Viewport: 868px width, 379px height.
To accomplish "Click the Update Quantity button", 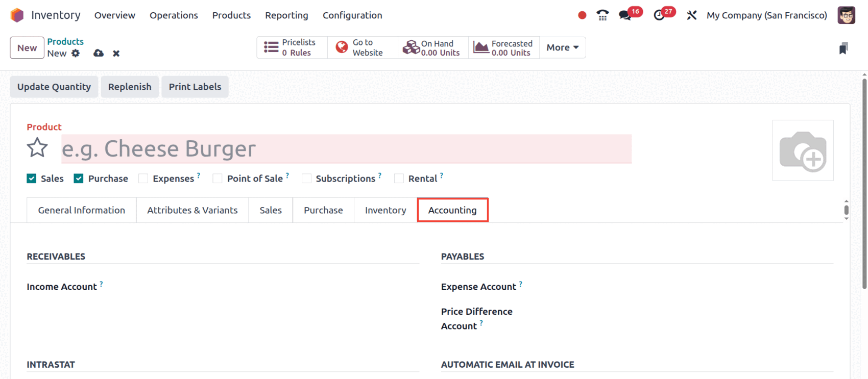I will (54, 87).
